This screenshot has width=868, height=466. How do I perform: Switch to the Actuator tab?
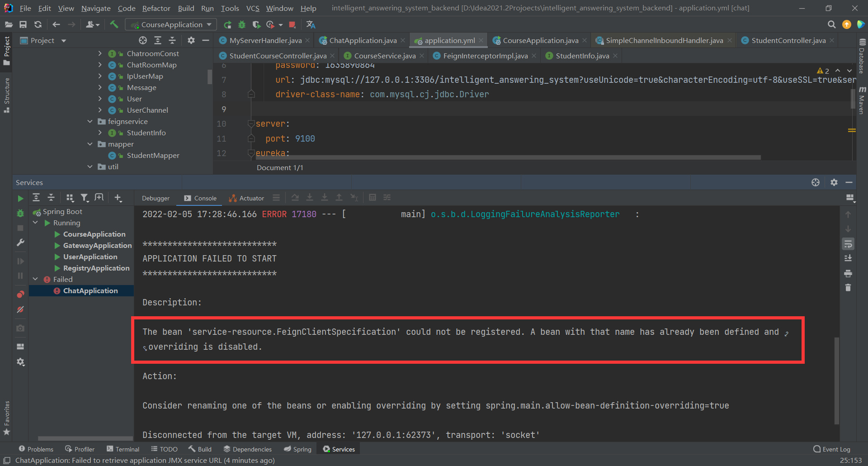[246, 198]
